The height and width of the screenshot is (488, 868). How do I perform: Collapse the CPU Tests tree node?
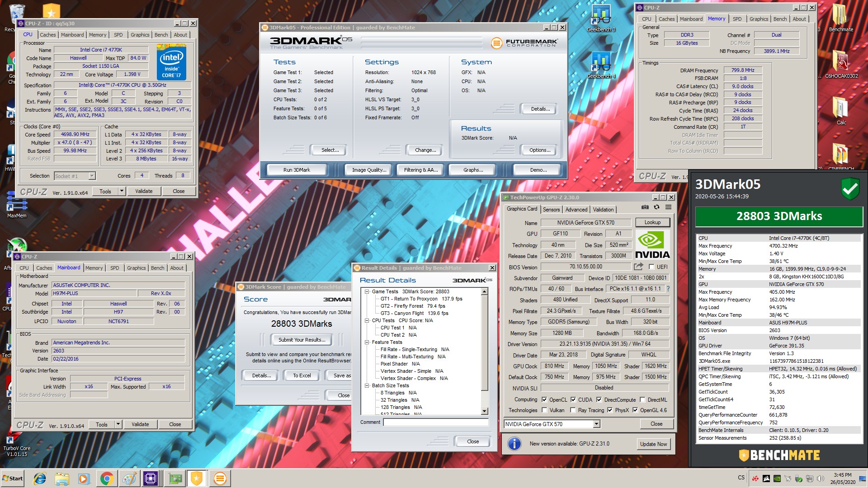click(x=367, y=320)
